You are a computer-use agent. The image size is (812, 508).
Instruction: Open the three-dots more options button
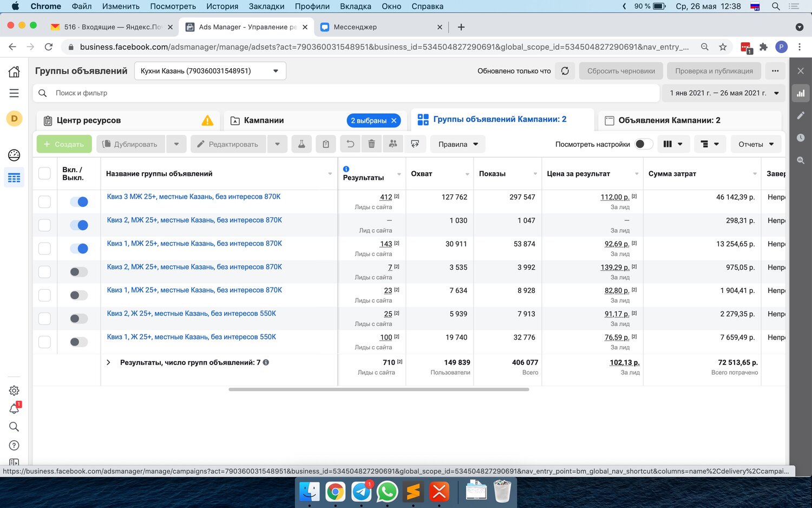(775, 71)
